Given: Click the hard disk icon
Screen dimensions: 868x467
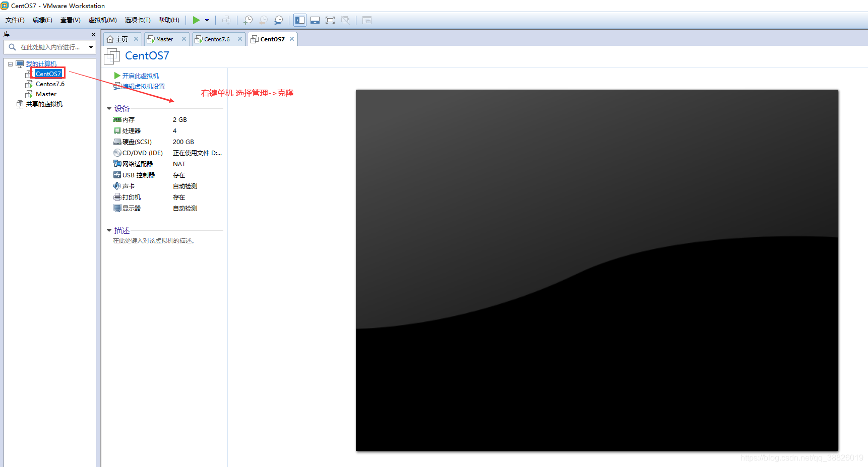Looking at the screenshot, I should tap(117, 142).
